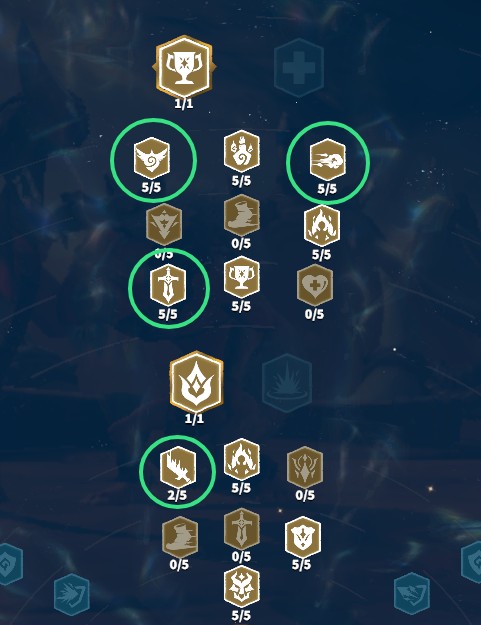This screenshot has height=625, width=481.
Task: Click the faded explosion burst hexagon
Action: click(287, 383)
